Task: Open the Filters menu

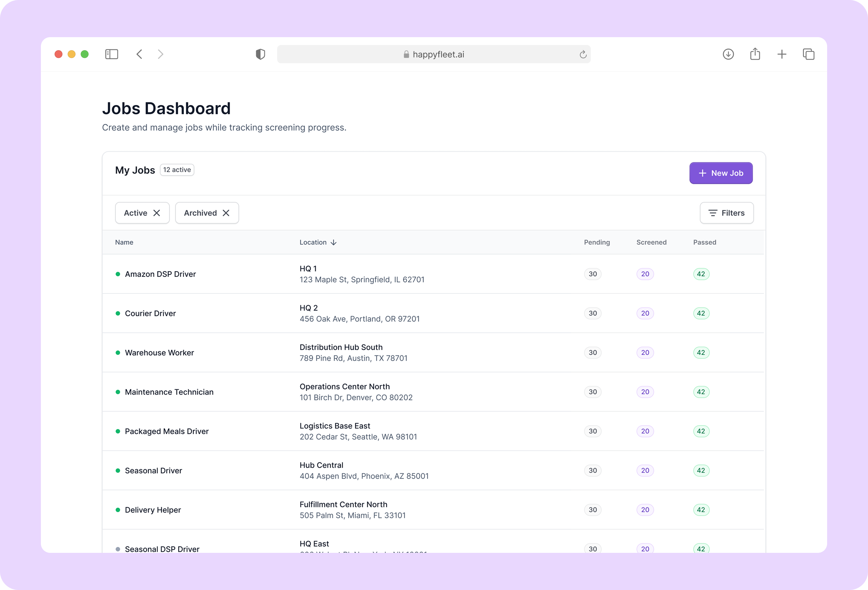Action: (x=726, y=213)
